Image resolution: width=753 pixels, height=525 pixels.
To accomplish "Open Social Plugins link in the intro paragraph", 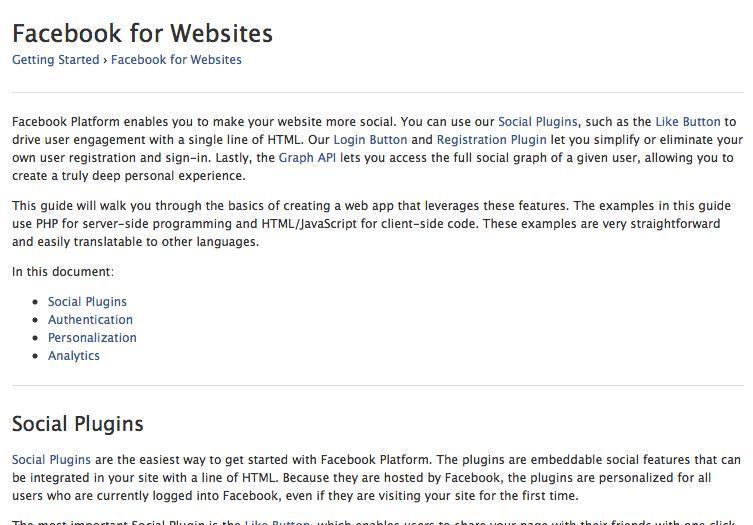I will 537,122.
